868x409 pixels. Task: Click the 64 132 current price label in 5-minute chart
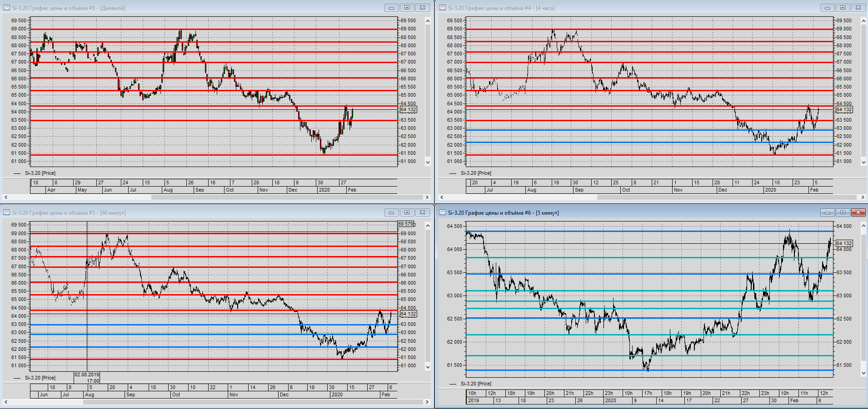(844, 243)
